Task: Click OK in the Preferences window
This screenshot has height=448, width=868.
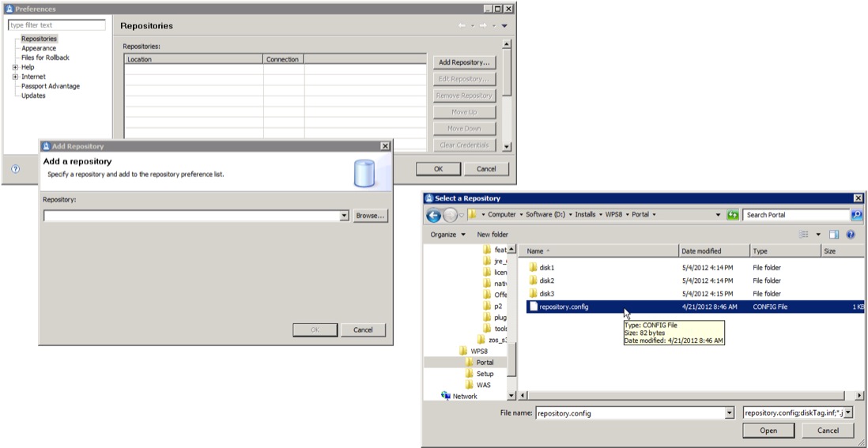Action: (438, 169)
